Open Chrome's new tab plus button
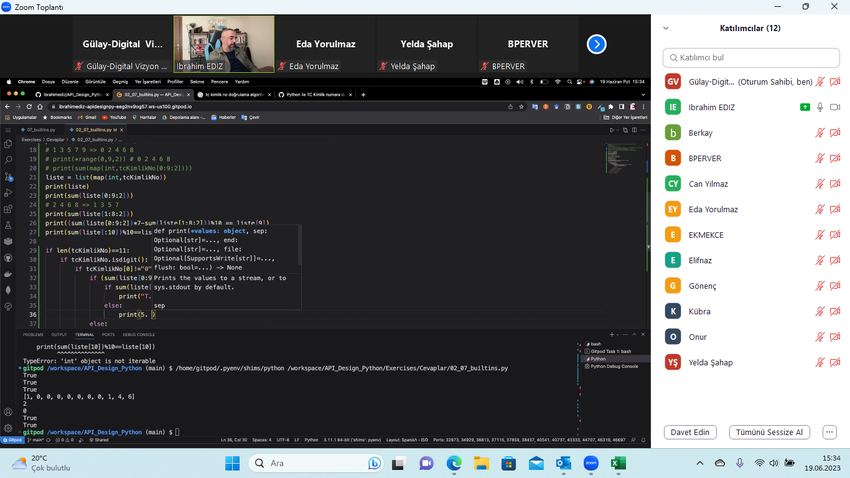Viewport: 850px width, 478px height. click(363, 94)
